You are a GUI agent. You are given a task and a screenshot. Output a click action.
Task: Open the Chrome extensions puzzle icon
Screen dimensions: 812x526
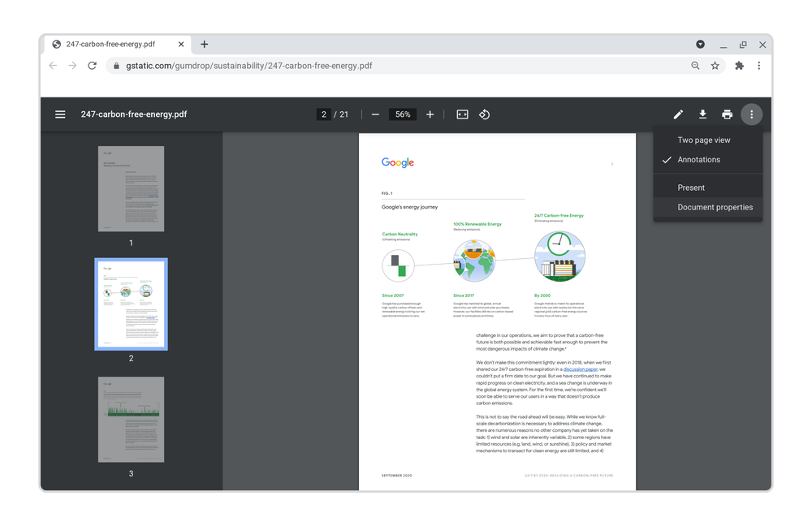point(739,65)
